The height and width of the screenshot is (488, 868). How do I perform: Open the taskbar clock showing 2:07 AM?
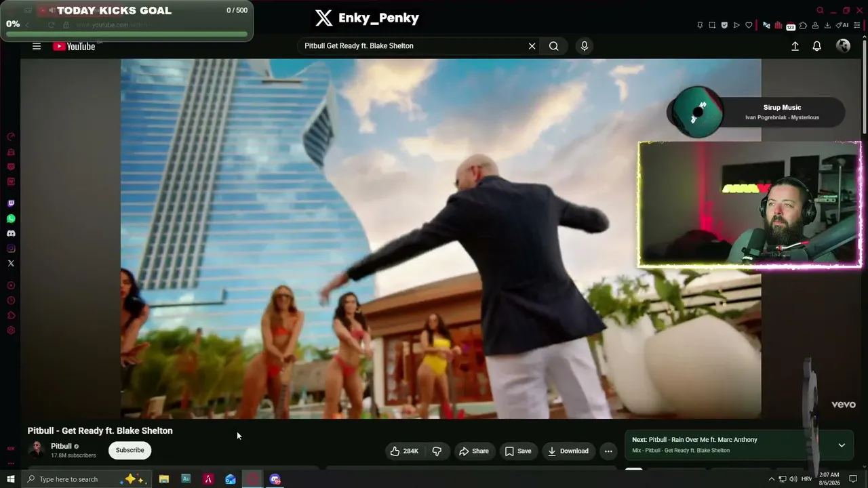(x=829, y=479)
